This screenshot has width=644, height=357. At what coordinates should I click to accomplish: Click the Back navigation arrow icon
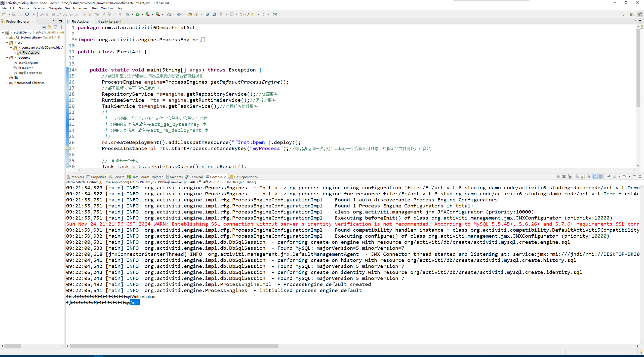click(253, 14)
